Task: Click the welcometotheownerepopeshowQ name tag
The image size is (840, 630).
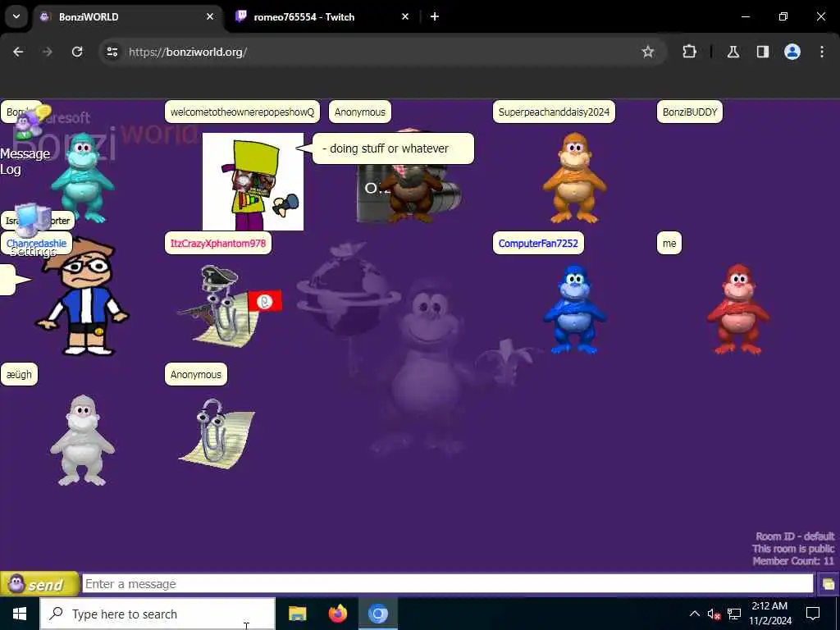Action: [242, 112]
